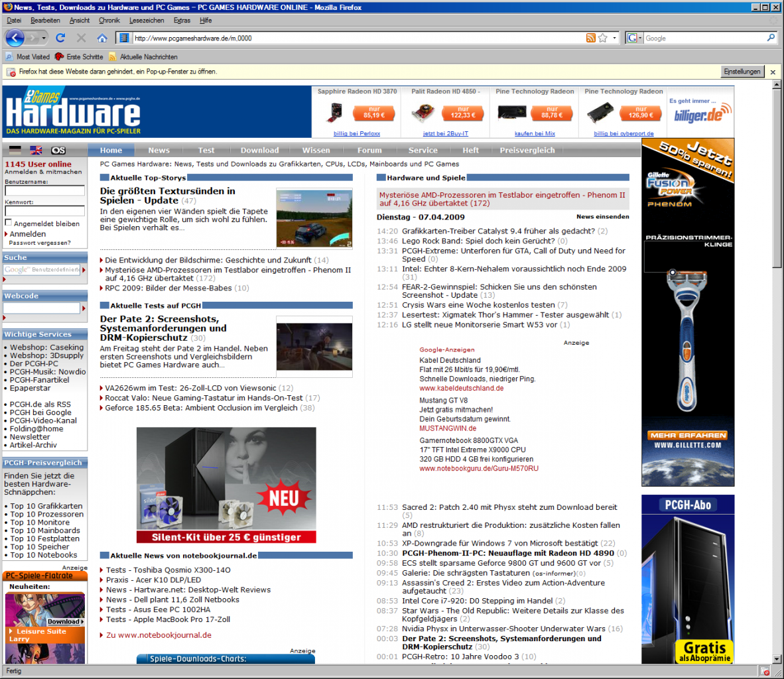Open the Extras menu

[182, 21]
